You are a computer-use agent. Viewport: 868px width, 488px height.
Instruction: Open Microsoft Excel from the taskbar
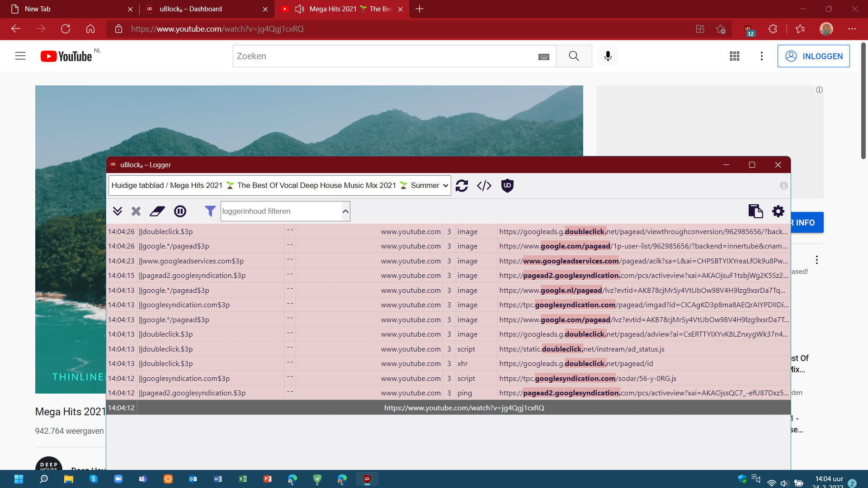(x=243, y=479)
